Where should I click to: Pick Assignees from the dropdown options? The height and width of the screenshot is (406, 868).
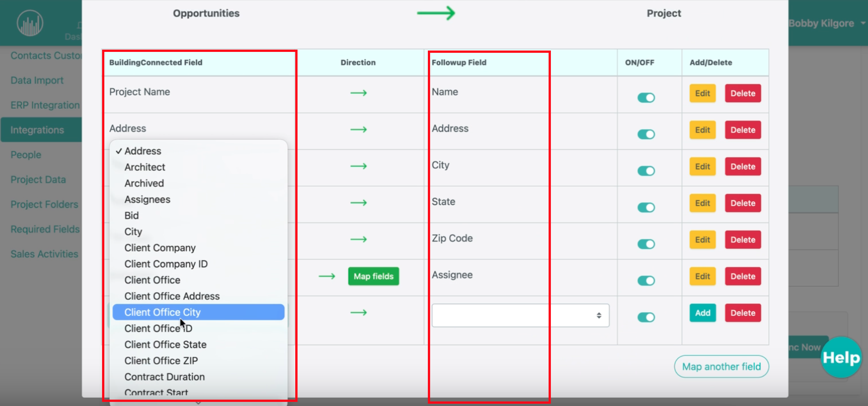[199, 199]
